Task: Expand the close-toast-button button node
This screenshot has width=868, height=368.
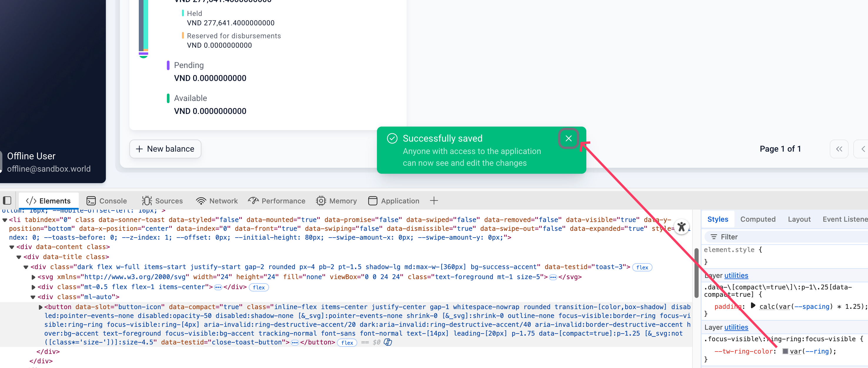Action: 41,307
